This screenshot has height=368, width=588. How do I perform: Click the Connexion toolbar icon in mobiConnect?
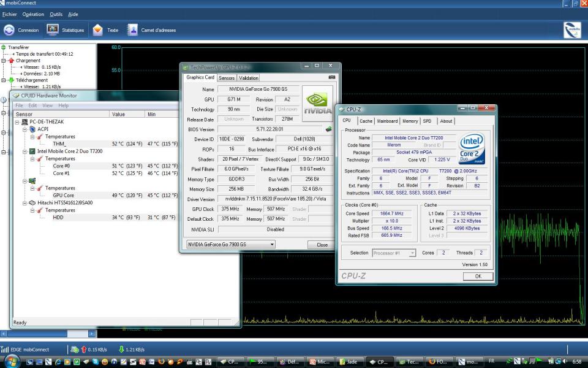9,30
